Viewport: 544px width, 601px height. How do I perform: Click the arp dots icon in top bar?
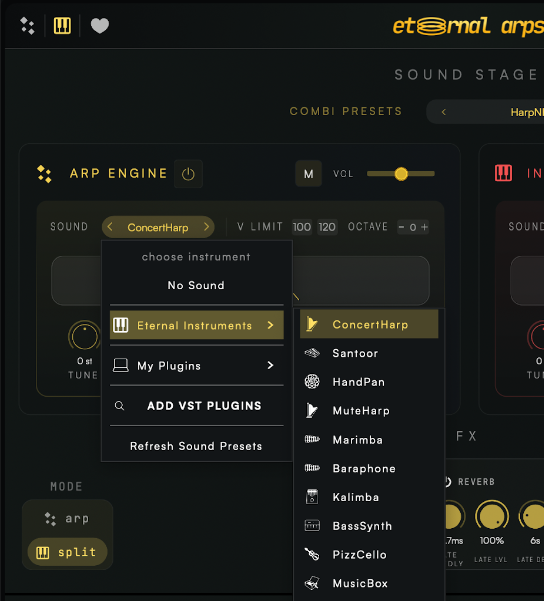click(27, 26)
